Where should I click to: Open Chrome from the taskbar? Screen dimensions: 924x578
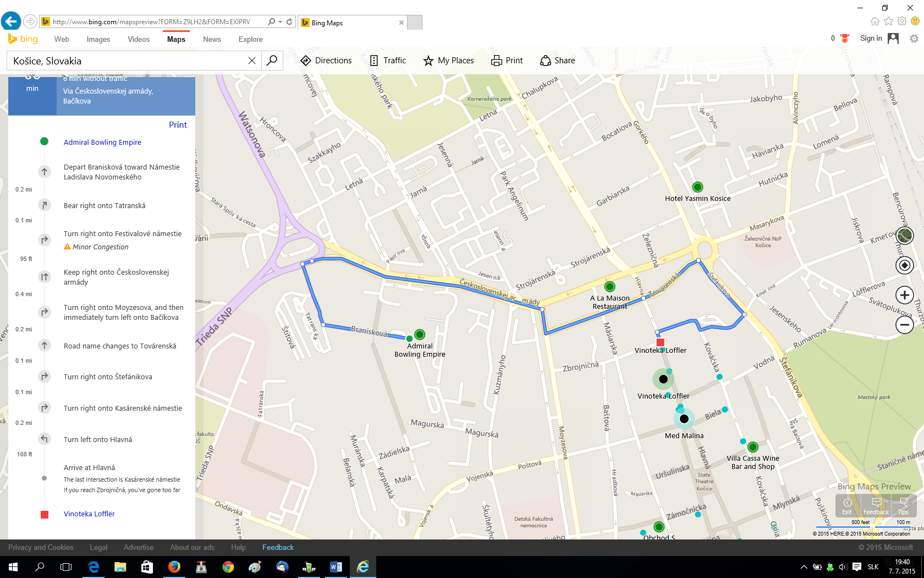click(228, 567)
